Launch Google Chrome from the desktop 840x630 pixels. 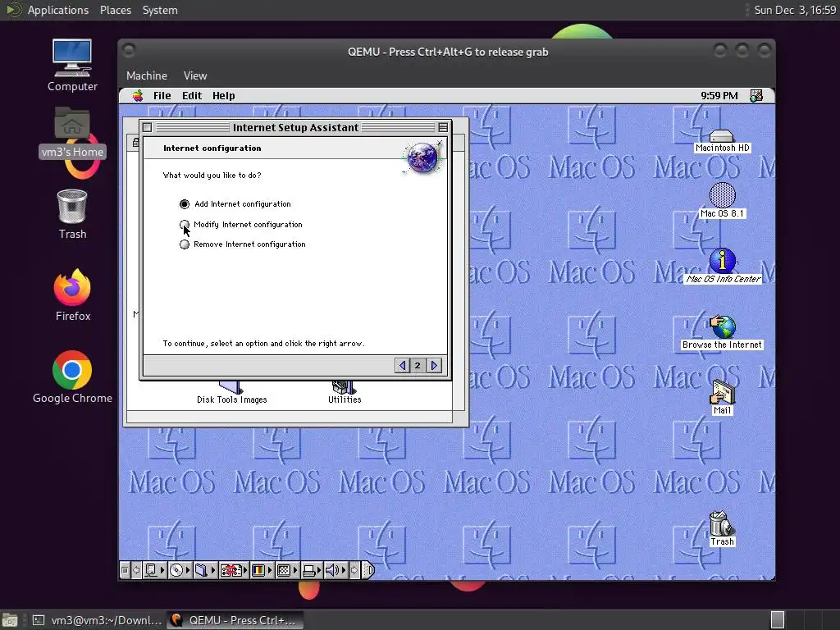click(72, 377)
